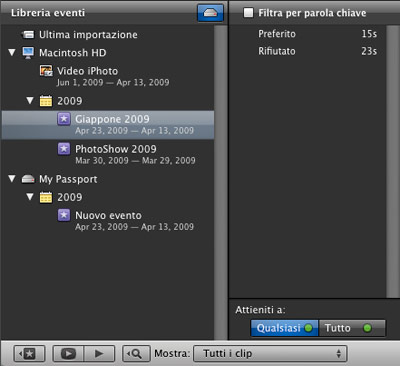
Task: Collapse the My Passport drive tree
Action: (12, 179)
